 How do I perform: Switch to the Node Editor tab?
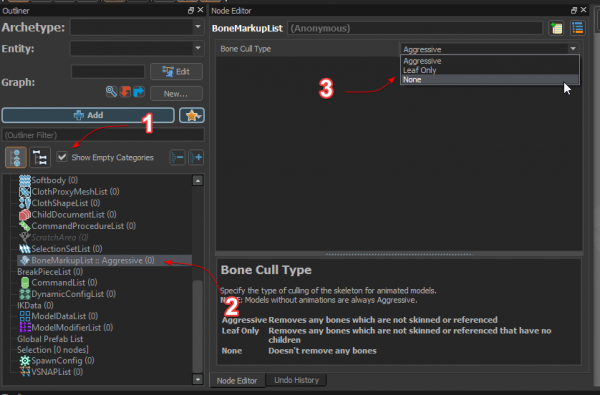237,381
